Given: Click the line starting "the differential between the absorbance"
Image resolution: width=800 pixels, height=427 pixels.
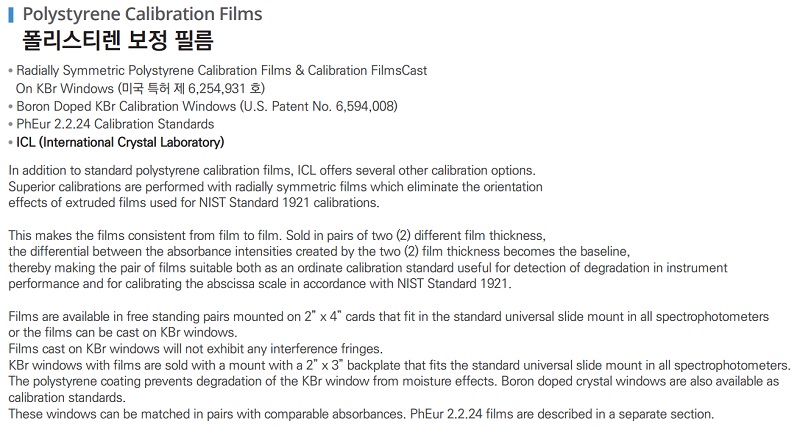Looking at the screenshot, I should tap(320, 251).
